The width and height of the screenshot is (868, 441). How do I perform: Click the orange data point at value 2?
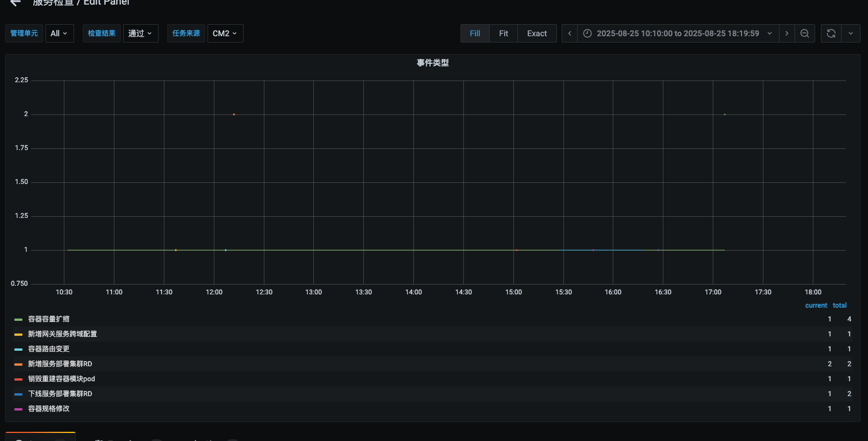[234, 114]
